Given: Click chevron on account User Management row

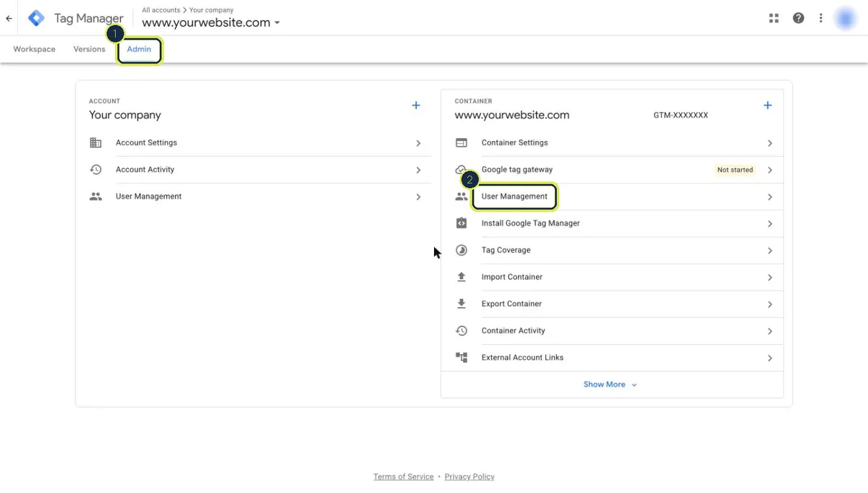Looking at the screenshot, I should point(418,197).
